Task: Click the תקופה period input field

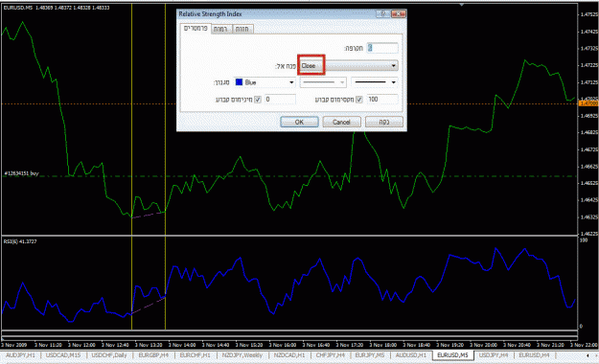Action: coord(382,48)
